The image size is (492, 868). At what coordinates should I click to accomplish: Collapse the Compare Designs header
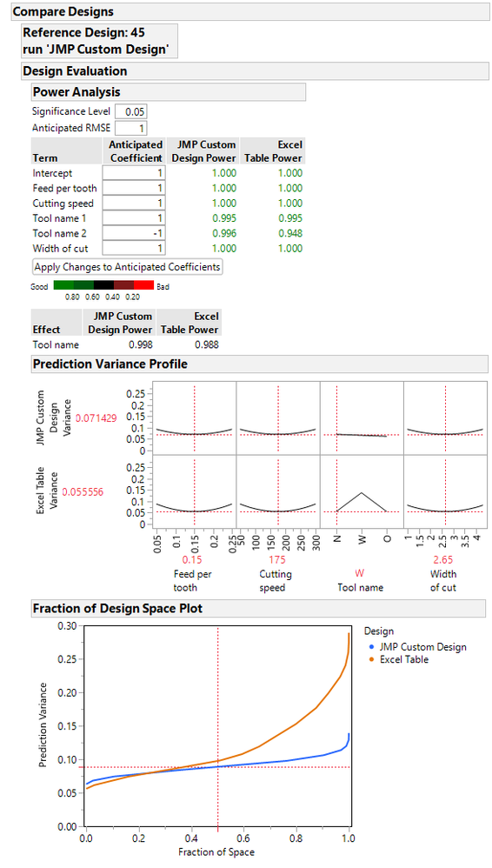[249, 11]
